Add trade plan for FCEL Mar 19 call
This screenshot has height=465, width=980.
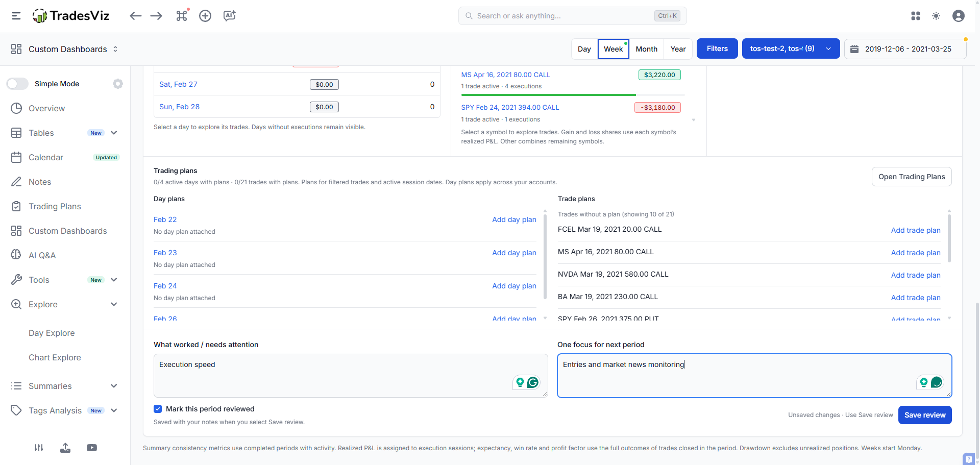click(x=916, y=230)
